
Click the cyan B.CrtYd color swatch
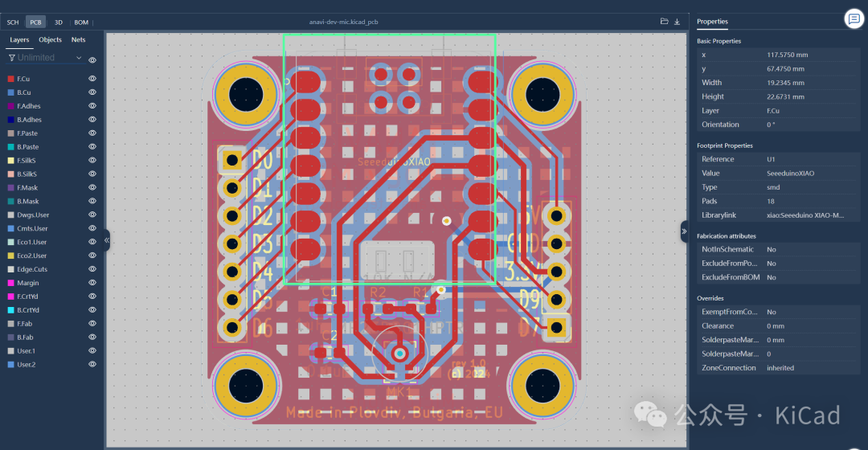click(10, 310)
